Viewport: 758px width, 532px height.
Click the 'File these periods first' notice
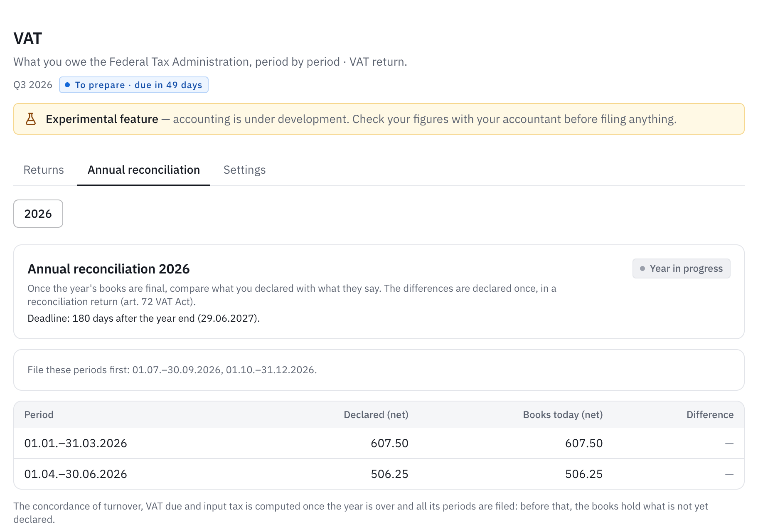pyautogui.click(x=172, y=370)
